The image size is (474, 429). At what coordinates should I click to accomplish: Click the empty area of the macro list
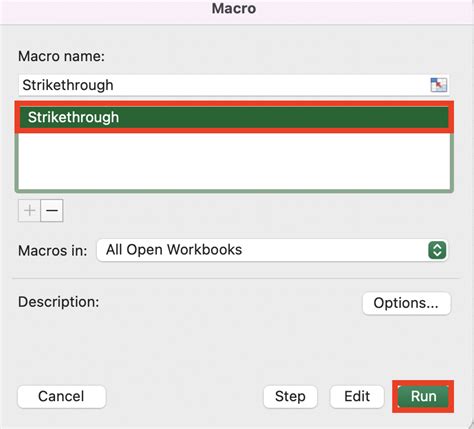tap(234, 162)
